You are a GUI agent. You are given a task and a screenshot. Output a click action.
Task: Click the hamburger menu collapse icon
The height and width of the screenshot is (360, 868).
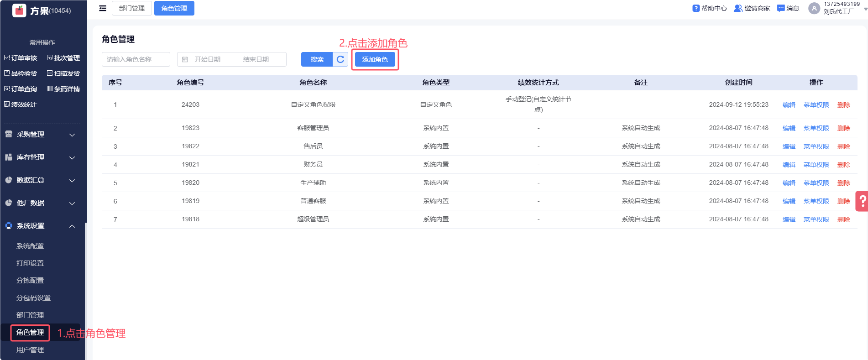click(x=103, y=8)
